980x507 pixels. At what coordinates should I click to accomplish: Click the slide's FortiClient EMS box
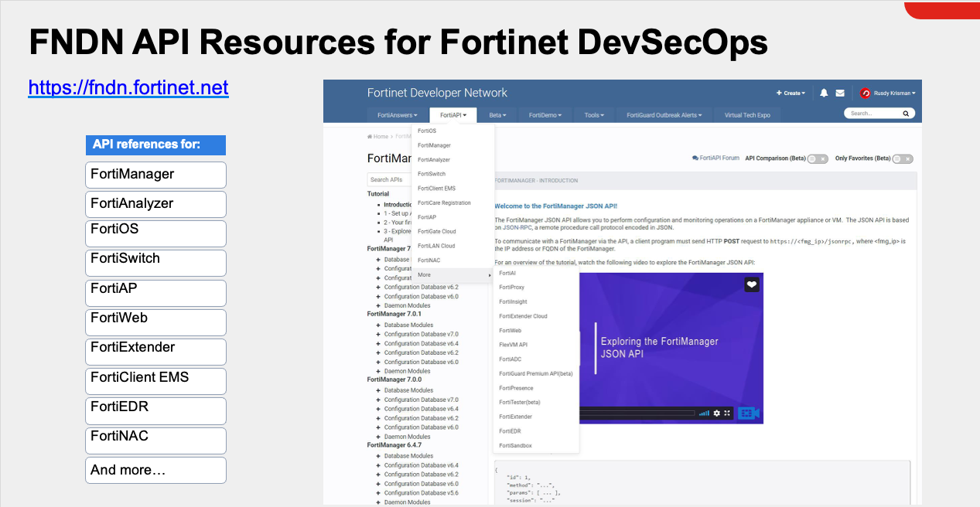(155, 381)
